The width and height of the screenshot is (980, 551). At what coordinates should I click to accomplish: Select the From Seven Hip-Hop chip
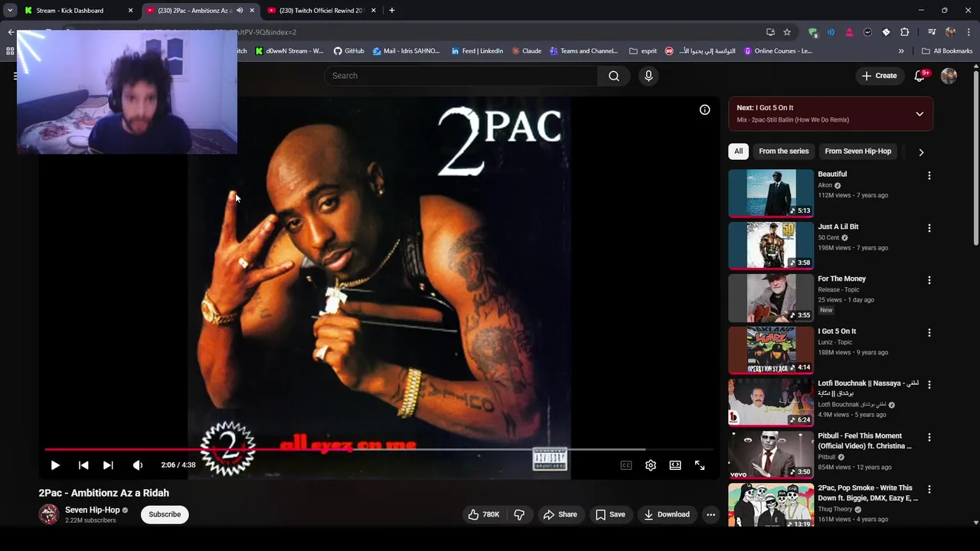tap(857, 152)
